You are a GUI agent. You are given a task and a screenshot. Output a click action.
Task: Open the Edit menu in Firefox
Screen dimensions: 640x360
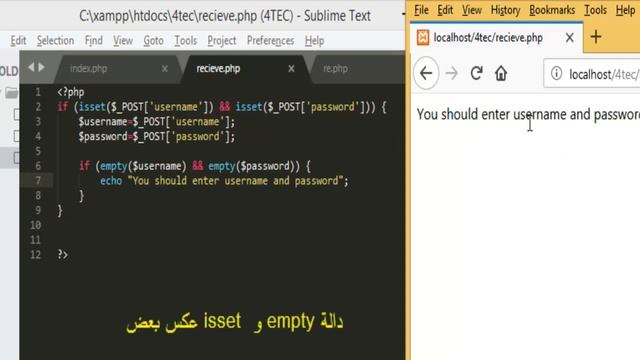[x=445, y=10]
